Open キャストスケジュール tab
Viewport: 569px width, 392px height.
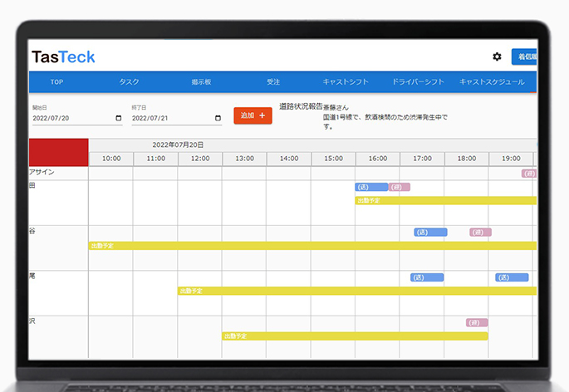[x=492, y=82]
